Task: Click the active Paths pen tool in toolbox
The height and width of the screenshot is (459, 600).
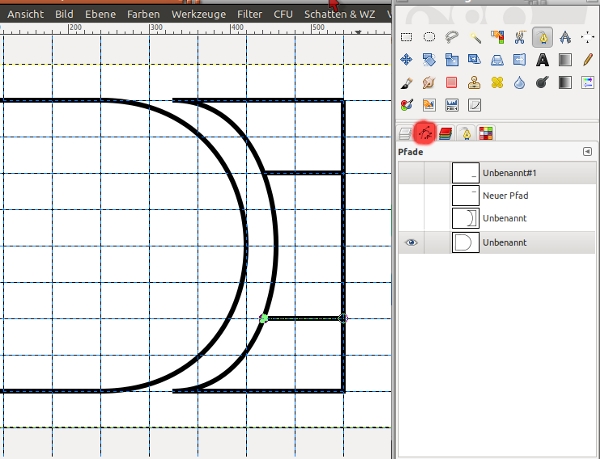Action: coord(542,37)
